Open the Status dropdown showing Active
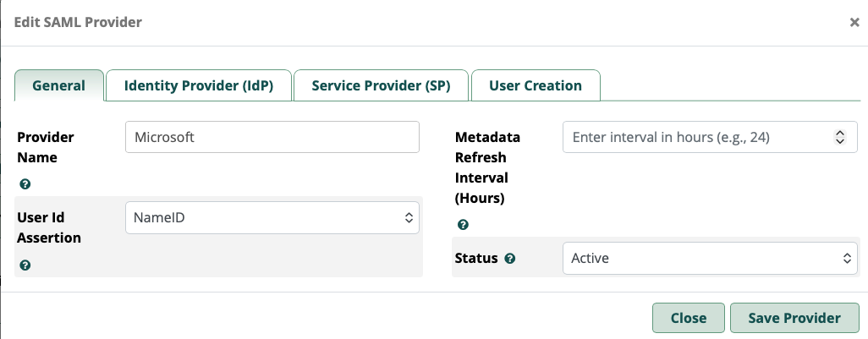 (x=710, y=259)
